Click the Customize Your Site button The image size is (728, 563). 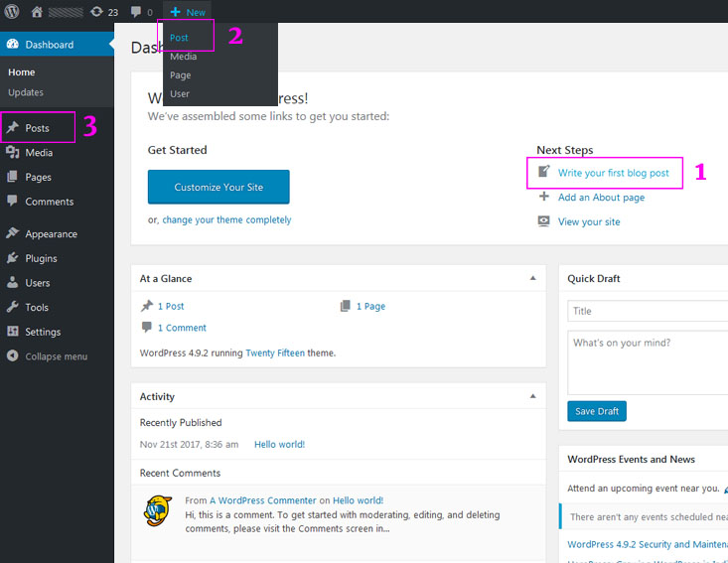click(x=218, y=187)
